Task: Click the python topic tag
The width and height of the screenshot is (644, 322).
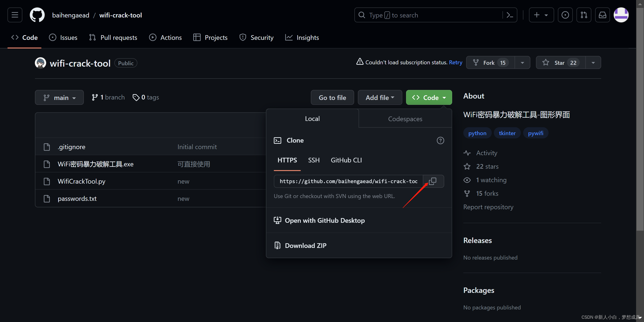Action: tap(477, 133)
